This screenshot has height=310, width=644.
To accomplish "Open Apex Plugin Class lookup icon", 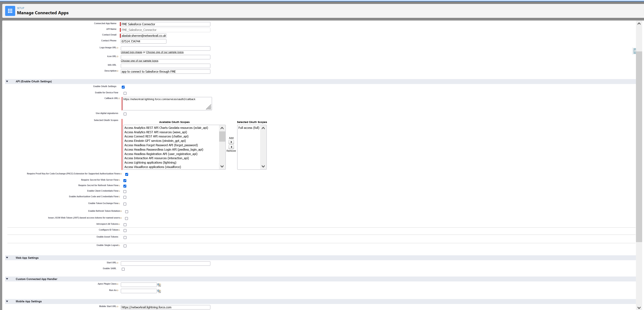I will click(x=159, y=285).
